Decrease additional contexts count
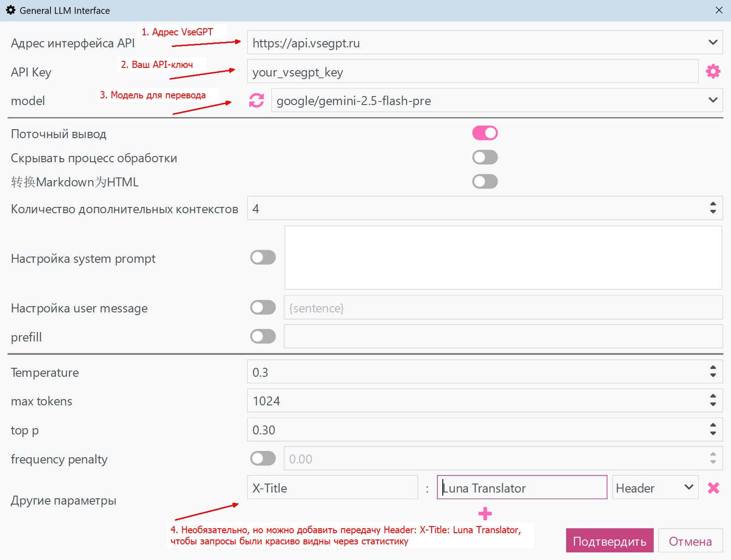The image size is (731, 560). click(x=713, y=211)
